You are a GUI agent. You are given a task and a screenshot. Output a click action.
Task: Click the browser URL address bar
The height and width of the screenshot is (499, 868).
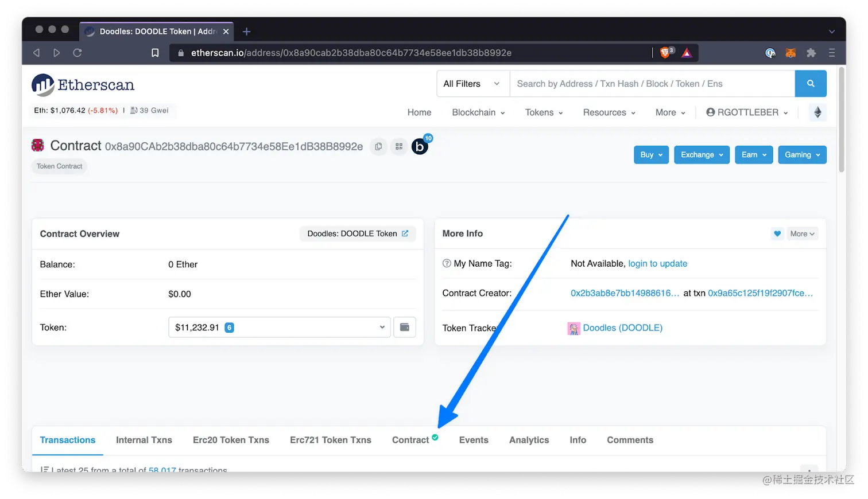411,53
